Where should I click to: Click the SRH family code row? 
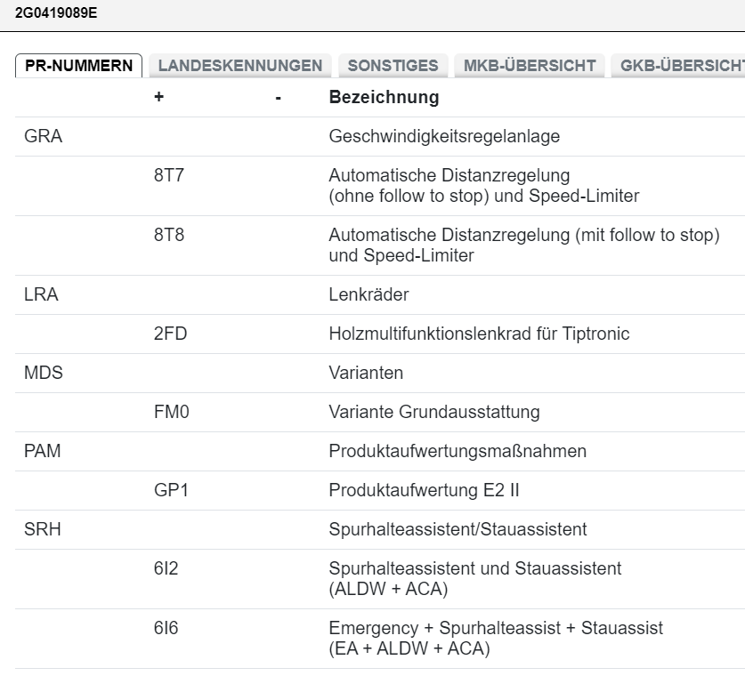(x=43, y=529)
